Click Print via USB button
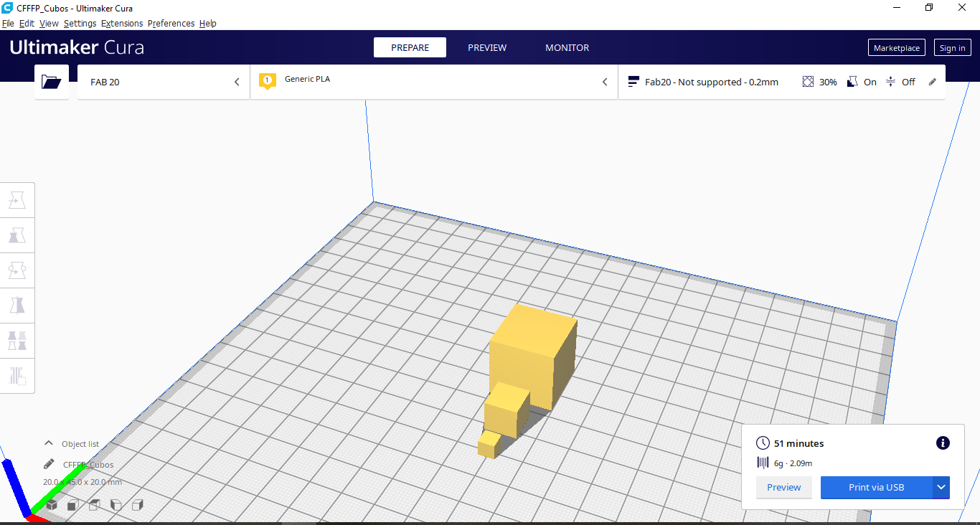This screenshot has height=525, width=980. pos(877,487)
